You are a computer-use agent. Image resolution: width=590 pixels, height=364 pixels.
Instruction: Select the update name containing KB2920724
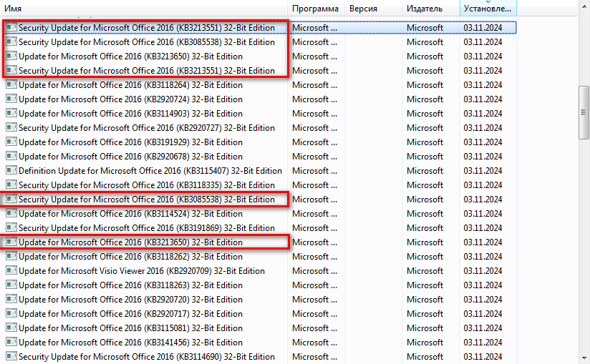pyautogui.click(x=130, y=99)
